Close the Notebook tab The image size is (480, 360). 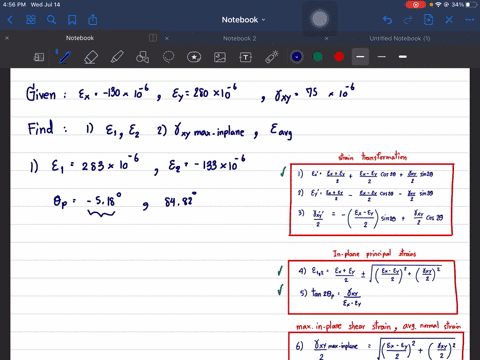pos(7,38)
